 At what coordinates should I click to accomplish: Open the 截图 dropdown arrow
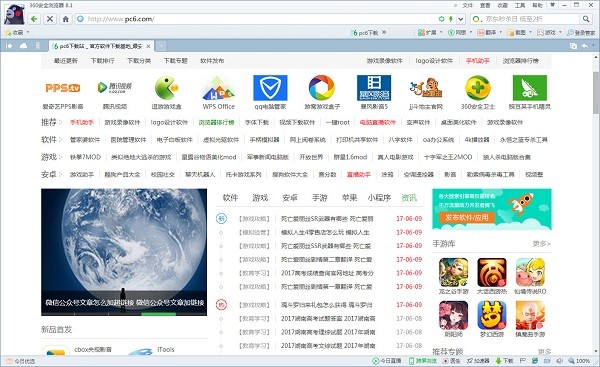pos(530,33)
